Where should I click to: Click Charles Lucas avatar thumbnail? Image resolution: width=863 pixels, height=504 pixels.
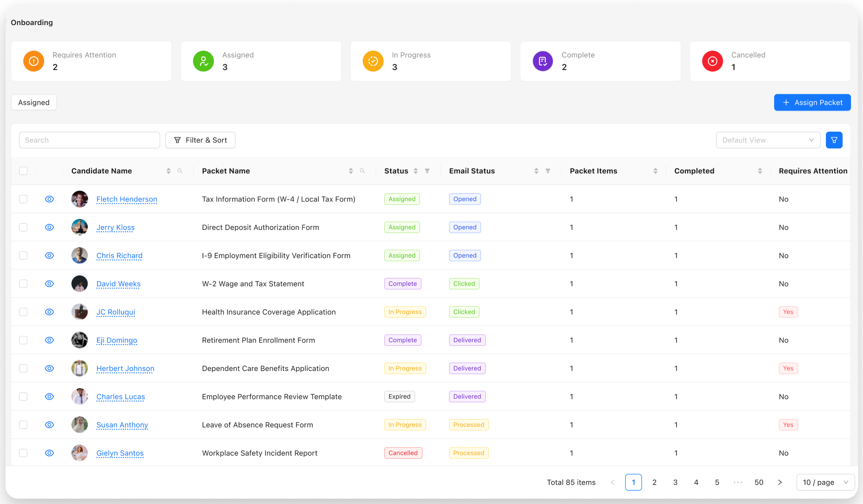tap(80, 396)
